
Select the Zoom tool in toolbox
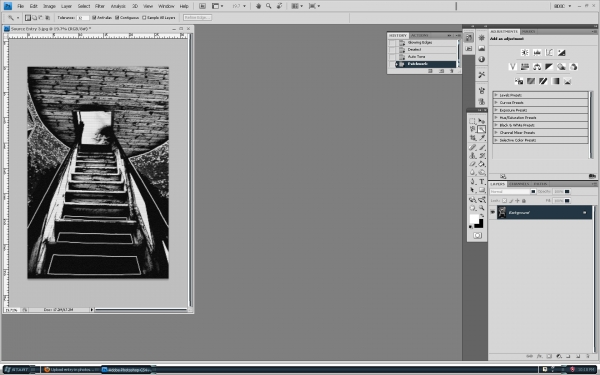click(x=482, y=208)
